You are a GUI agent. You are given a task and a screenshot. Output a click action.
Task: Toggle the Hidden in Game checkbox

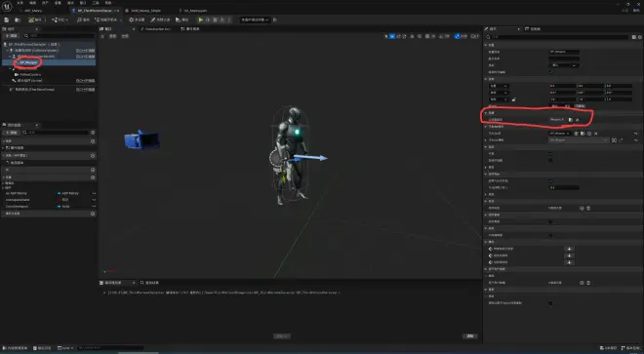point(550,160)
